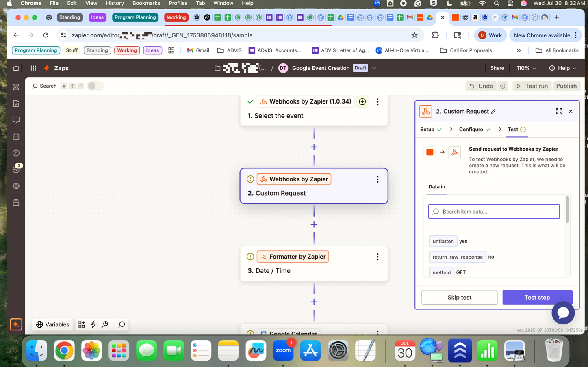Click the Skip test button

tap(459, 298)
